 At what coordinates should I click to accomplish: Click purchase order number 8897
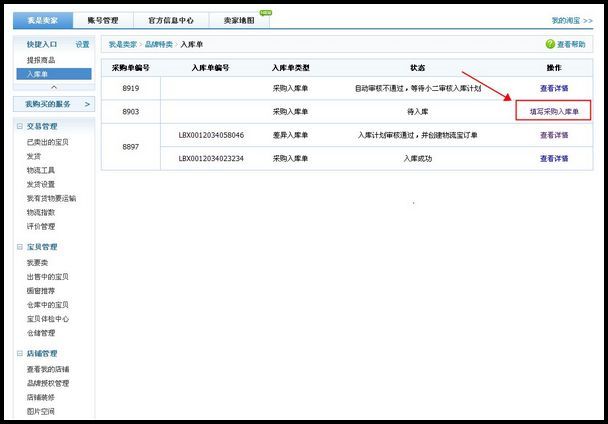tap(131, 147)
